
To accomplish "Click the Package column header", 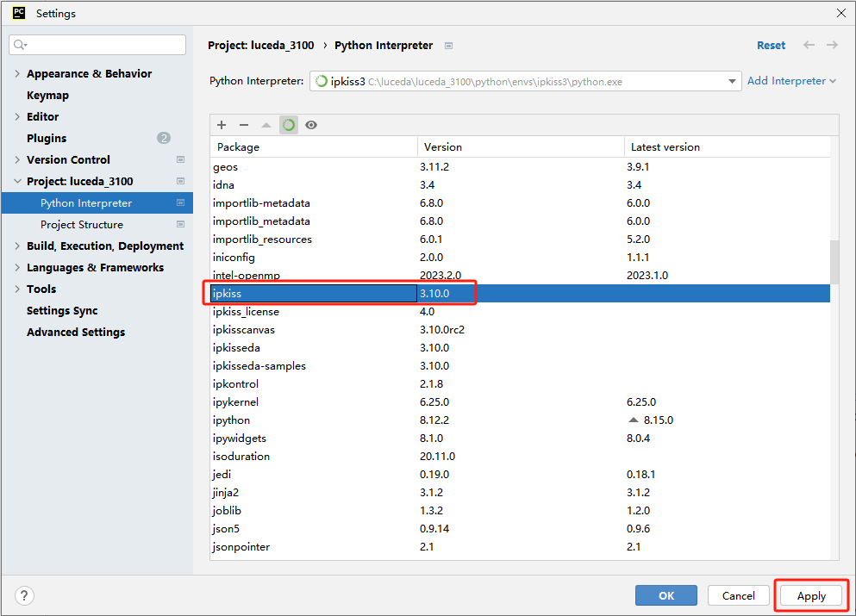I will [x=314, y=146].
